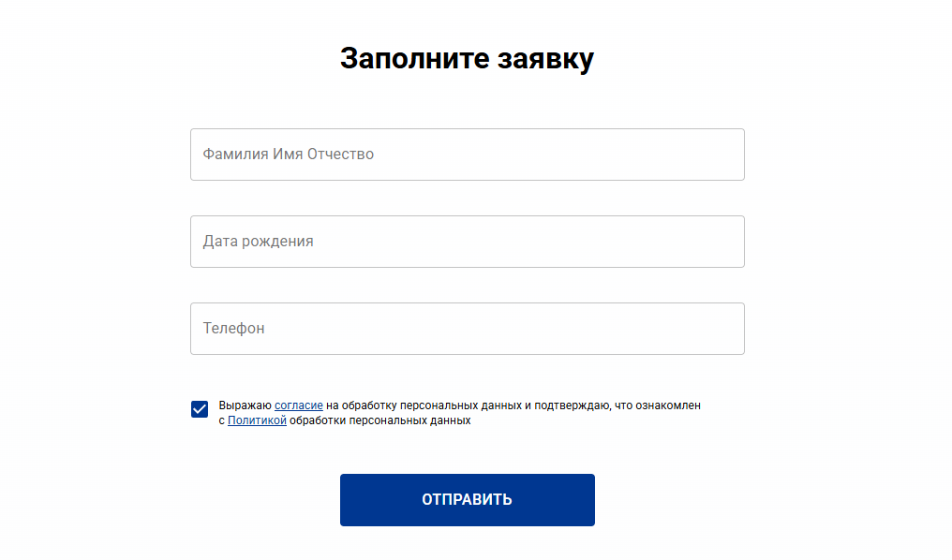Click the Заполните заявку heading
The height and width of the screenshot is (560, 952).
(x=467, y=58)
